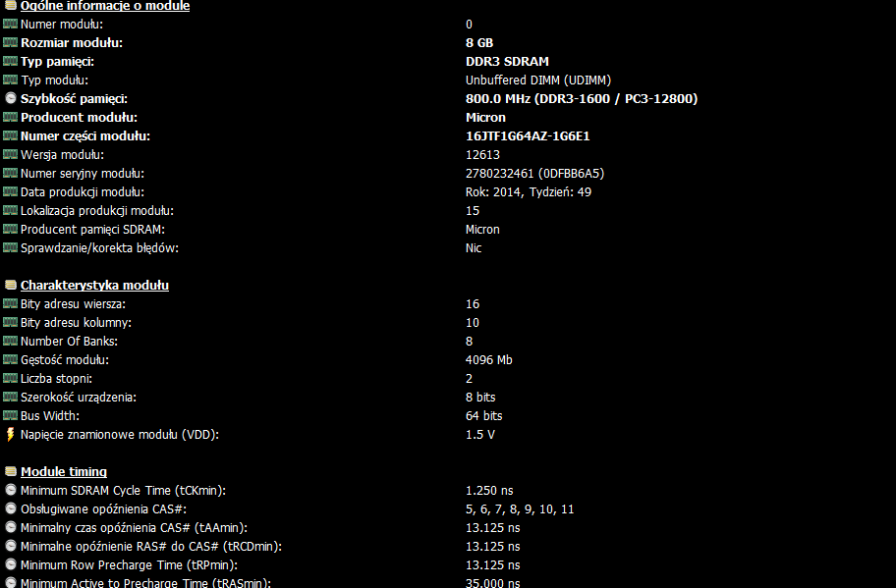This screenshot has height=588, width=896.
Task: Click the clock icon next to tCKmin row
Action: point(10,490)
